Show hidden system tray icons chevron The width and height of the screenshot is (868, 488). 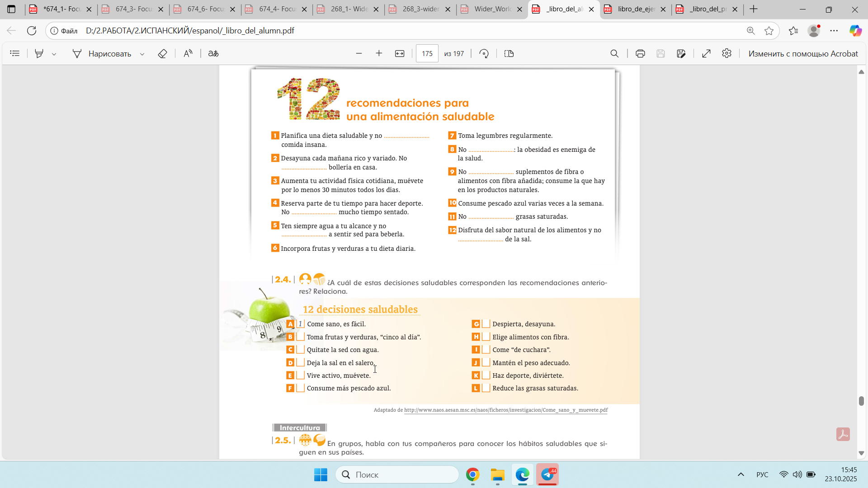click(741, 474)
